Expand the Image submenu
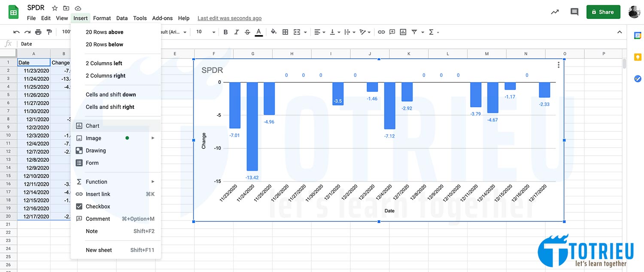 point(153,138)
